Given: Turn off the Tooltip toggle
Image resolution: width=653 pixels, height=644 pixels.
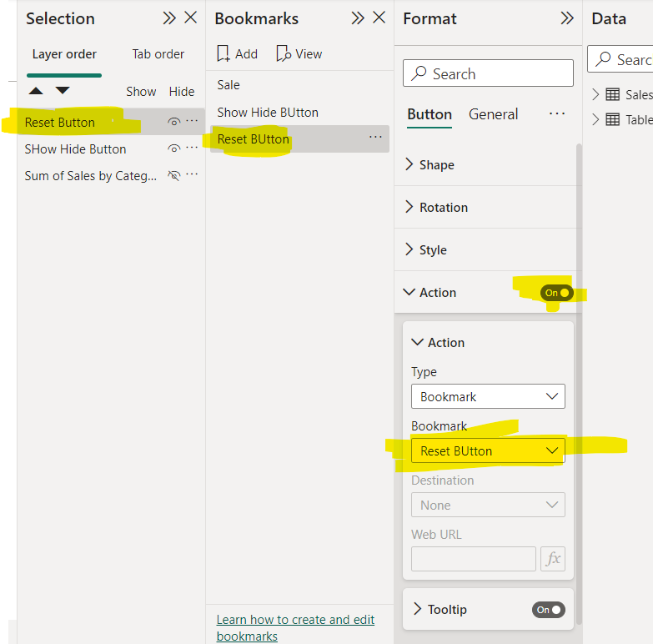Looking at the screenshot, I should 549,610.
